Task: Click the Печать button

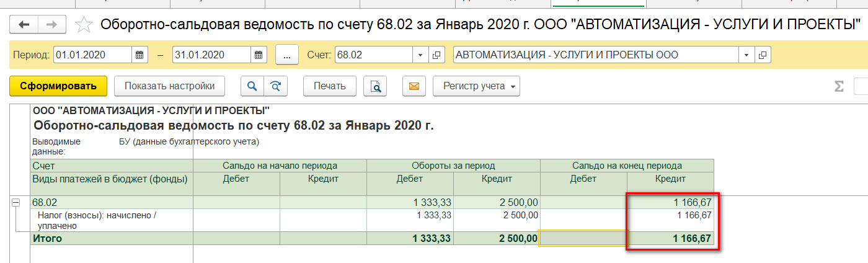Action: (329, 86)
